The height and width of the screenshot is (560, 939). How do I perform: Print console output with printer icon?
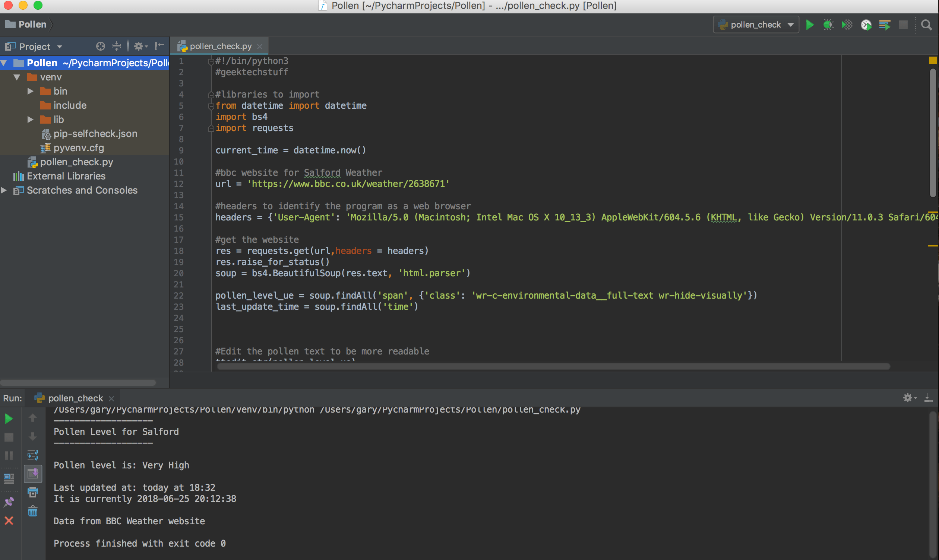(33, 493)
